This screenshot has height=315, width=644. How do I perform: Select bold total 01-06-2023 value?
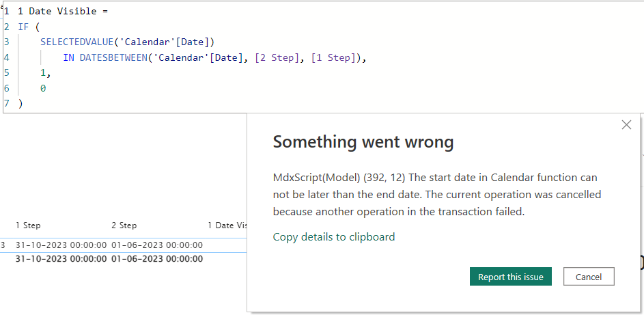[x=157, y=259]
